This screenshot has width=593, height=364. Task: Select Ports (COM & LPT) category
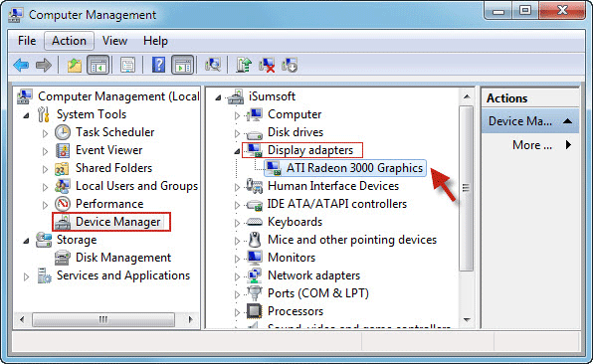click(x=318, y=293)
